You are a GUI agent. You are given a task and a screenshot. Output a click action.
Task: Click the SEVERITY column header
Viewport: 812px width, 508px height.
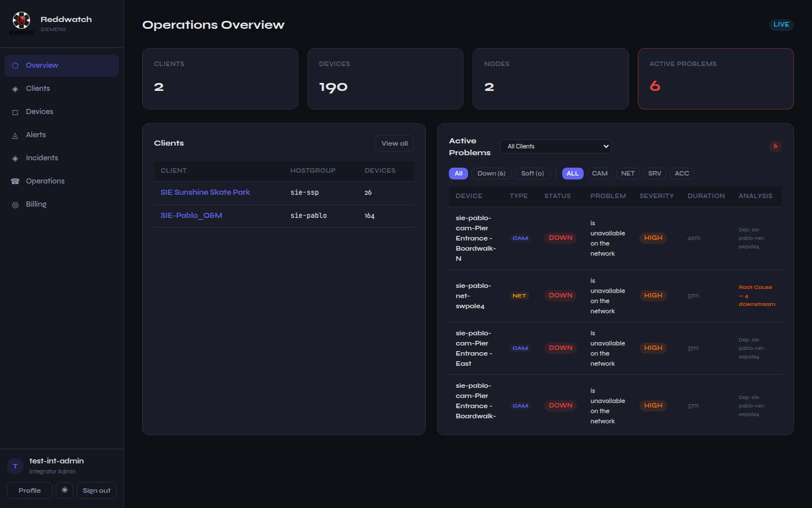pyautogui.click(x=656, y=196)
